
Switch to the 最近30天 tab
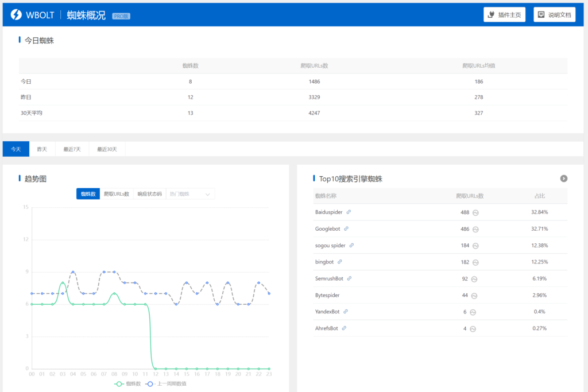tap(109, 149)
